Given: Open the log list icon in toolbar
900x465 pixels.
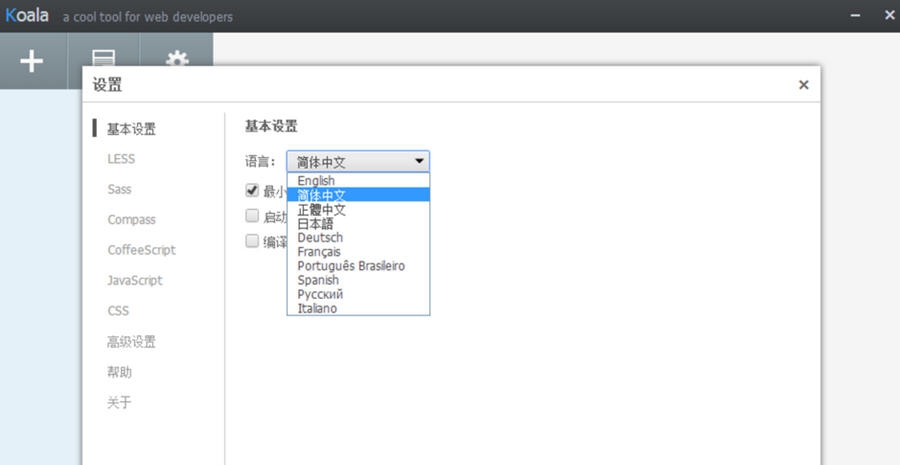Looking at the screenshot, I should point(104,57).
